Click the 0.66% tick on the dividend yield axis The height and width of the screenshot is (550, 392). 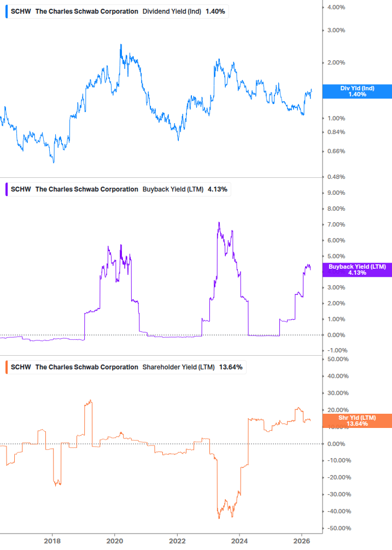tap(336, 151)
